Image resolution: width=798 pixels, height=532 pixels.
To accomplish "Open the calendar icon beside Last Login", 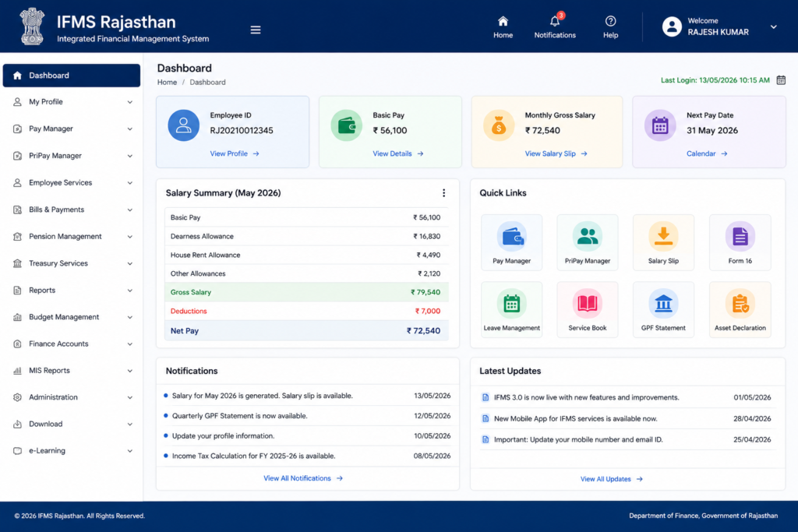I will pyautogui.click(x=781, y=80).
